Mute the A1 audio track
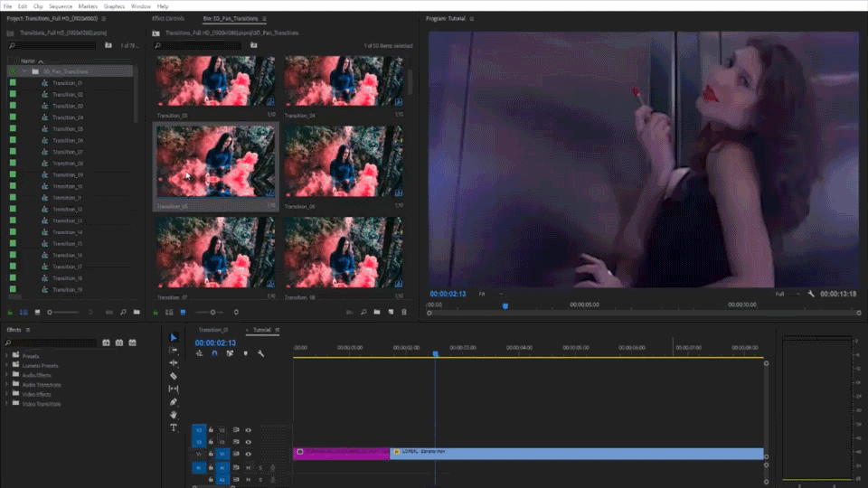 [x=248, y=468]
